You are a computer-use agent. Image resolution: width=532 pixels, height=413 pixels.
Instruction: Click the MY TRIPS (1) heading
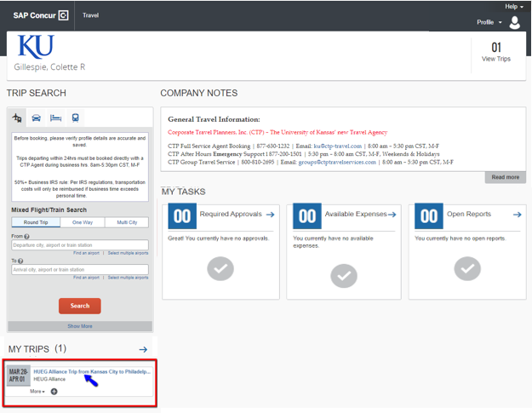[x=37, y=349]
